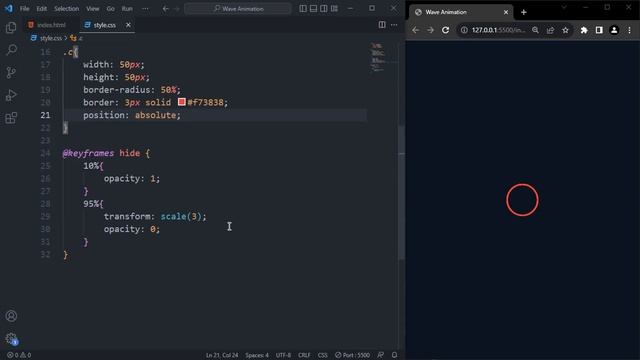Open errors and warnings in status bar
The height and width of the screenshot is (360, 640).
click(19, 355)
